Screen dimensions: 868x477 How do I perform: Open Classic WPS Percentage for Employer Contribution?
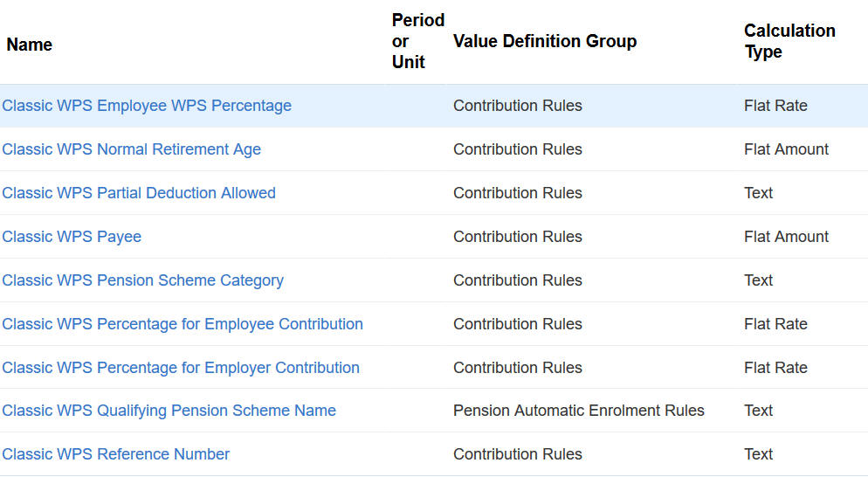(181, 368)
